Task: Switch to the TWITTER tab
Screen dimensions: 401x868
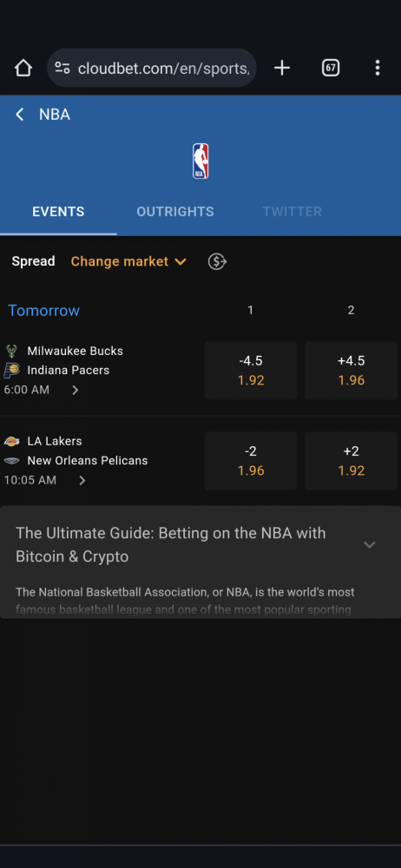Action: coord(292,212)
